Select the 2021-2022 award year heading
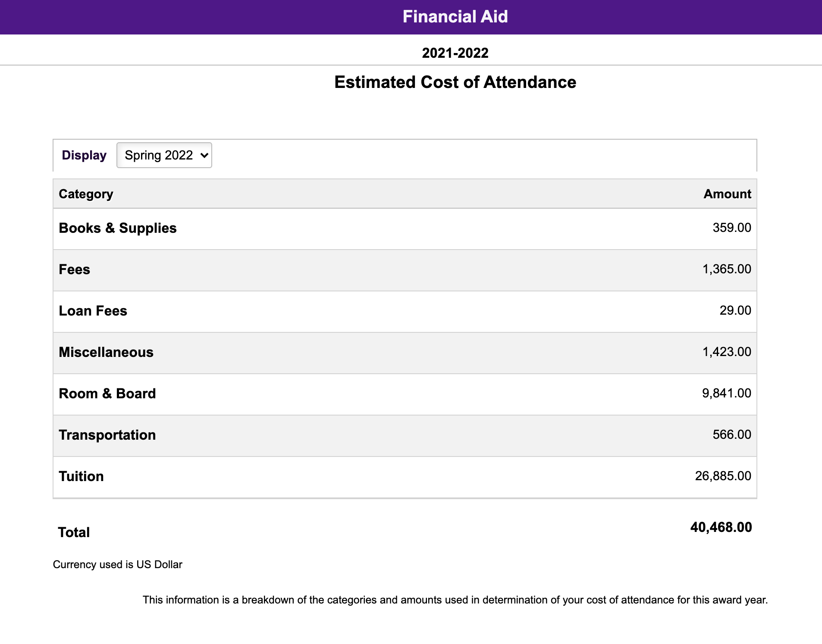The image size is (822, 644). [x=455, y=53]
